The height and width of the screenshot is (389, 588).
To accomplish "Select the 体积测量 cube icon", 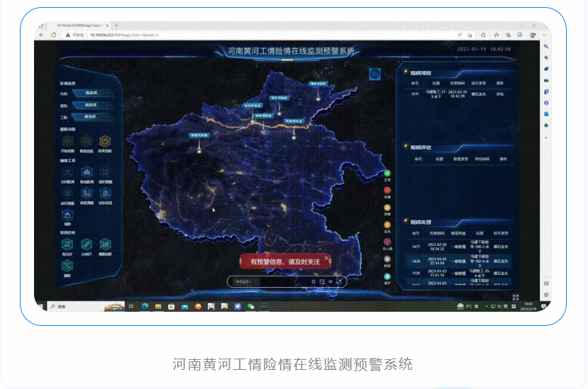I will (x=67, y=193).
